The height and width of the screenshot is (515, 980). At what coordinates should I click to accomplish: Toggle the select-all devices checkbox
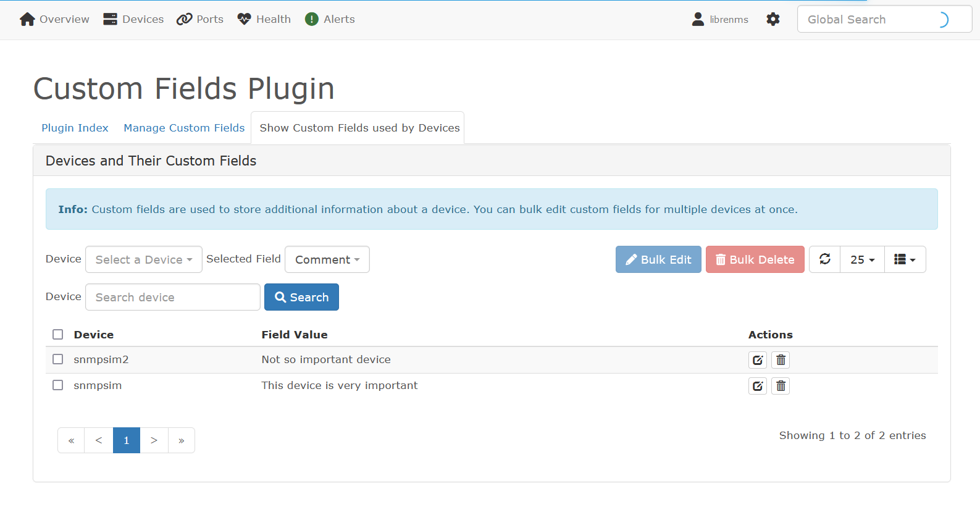coord(58,335)
